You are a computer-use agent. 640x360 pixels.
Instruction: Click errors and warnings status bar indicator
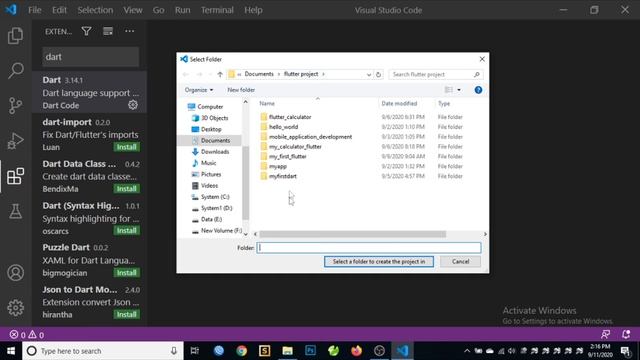[27, 335]
